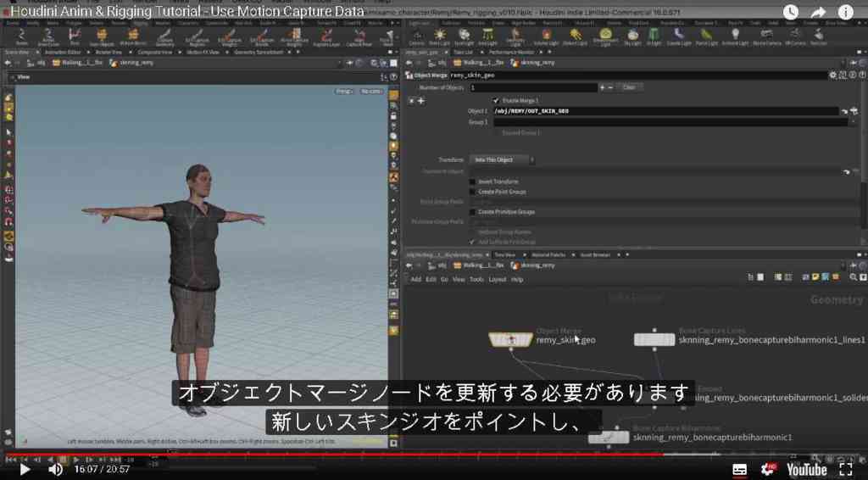Check Create Point Groups option
The width and height of the screenshot is (868, 480).
(x=472, y=192)
